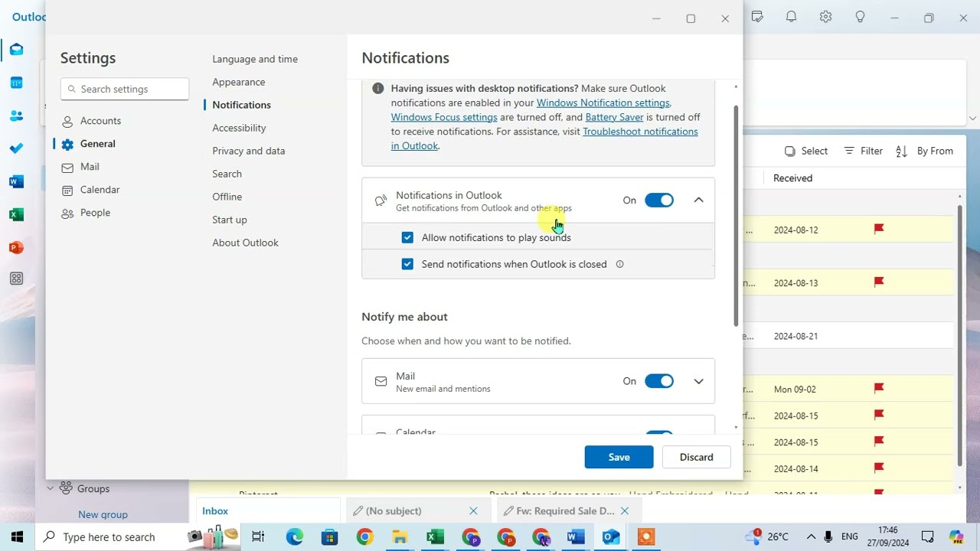Launch Word from Outlook left rail
This screenshot has width=980, height=551.
16,181
